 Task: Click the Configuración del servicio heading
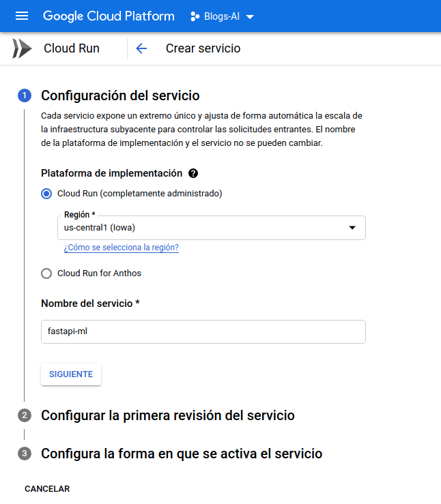pos(120,95)
